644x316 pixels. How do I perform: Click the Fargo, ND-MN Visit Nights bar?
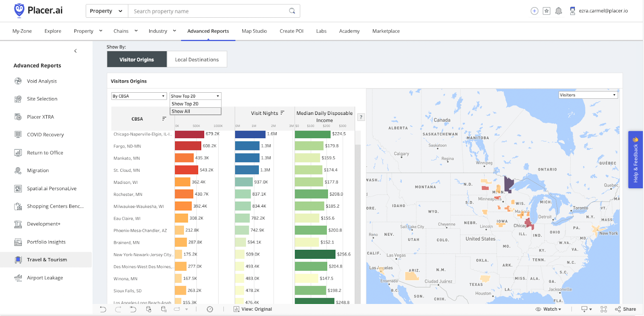point(247,146)
